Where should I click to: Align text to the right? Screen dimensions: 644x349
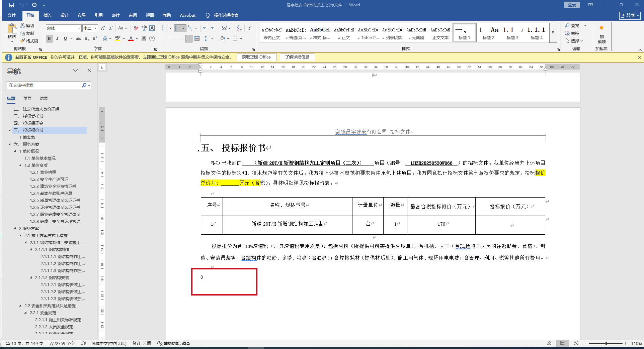click(181, 38)
